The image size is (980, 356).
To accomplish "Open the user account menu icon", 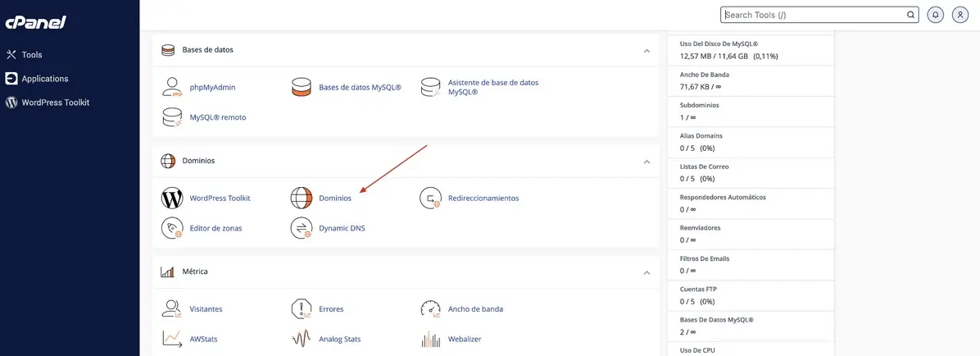I will (960, 15).
